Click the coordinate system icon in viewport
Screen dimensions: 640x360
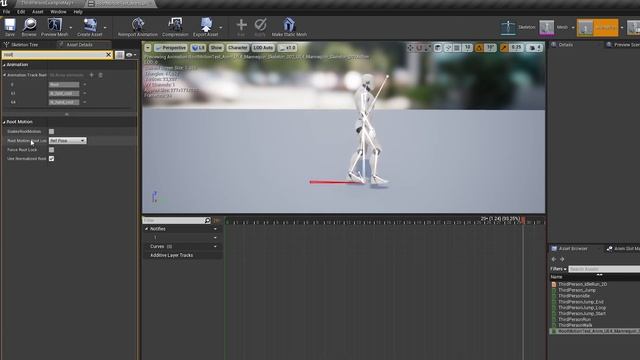pos(438,48)
